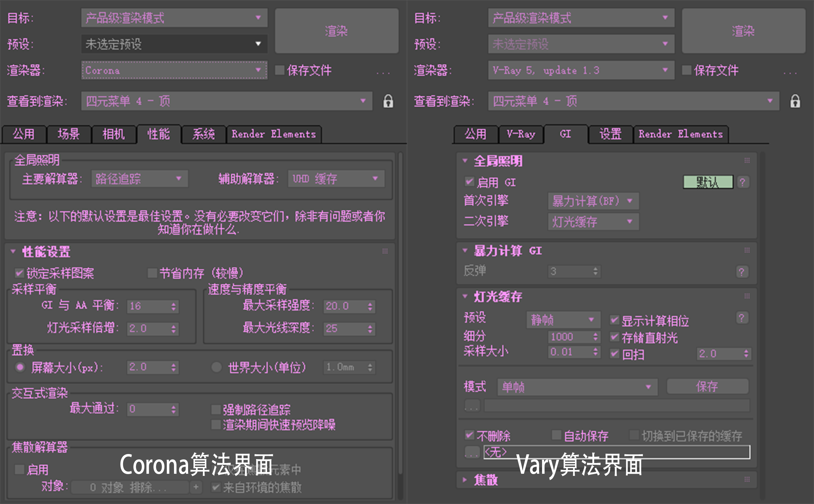Click the grip dots of 性能设置 rollout
The height and width of the screenshot is (504, 814).
click(385, 251)
